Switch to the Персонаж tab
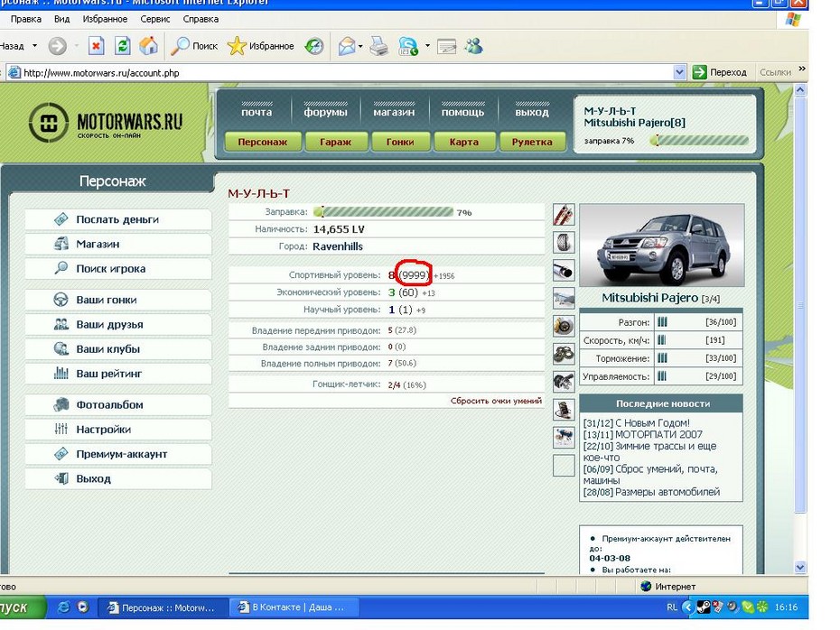 point(263,142)
